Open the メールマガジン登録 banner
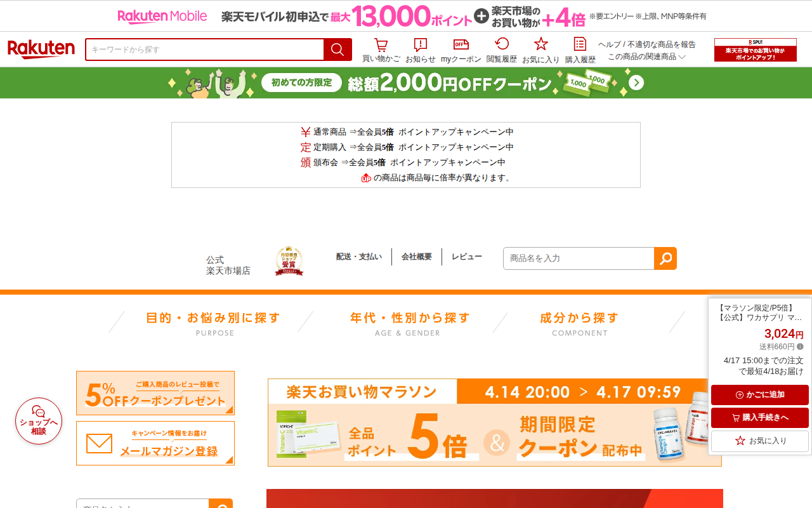Screen dimensions: 812x508 155,443
